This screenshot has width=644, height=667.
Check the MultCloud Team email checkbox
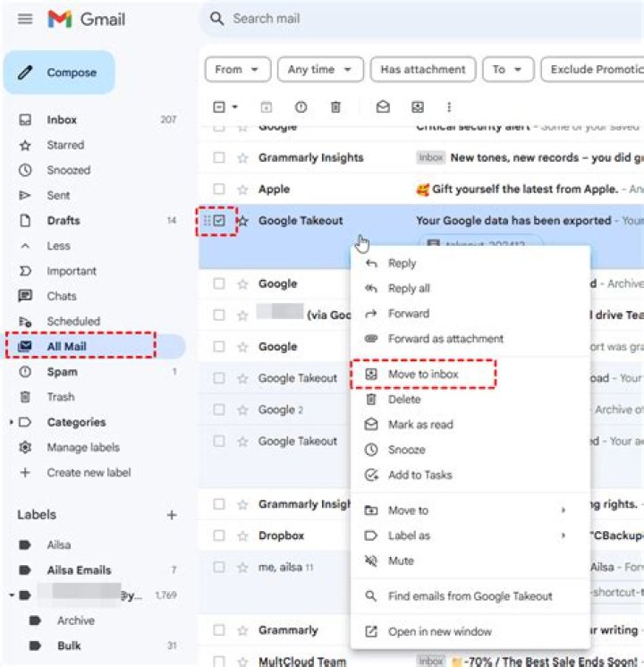(x=219, y=662)
